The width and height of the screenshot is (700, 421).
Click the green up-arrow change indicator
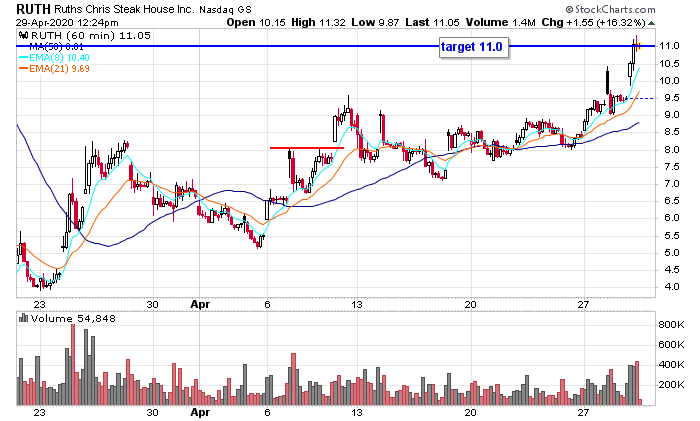(651, 23)
